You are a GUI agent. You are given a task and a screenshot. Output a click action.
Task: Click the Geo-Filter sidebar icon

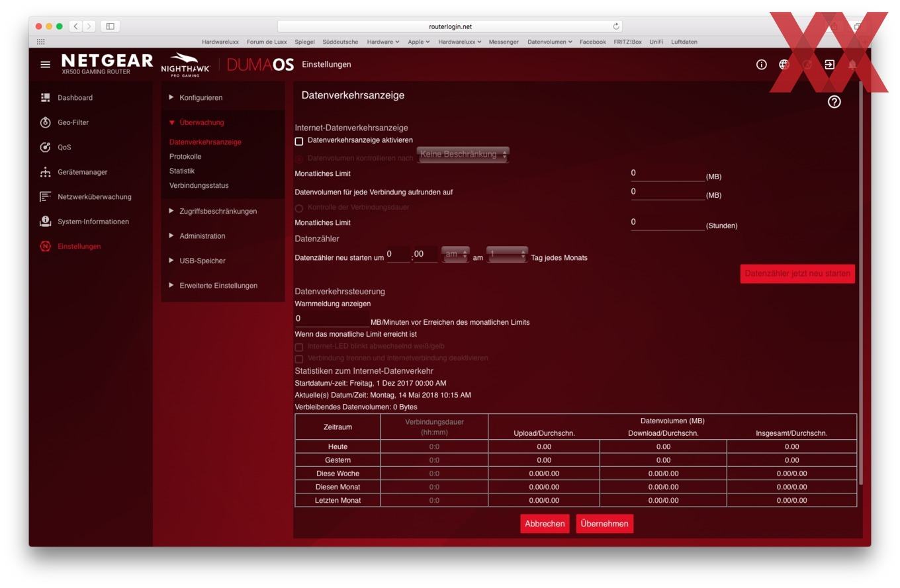tap(45, 122)
